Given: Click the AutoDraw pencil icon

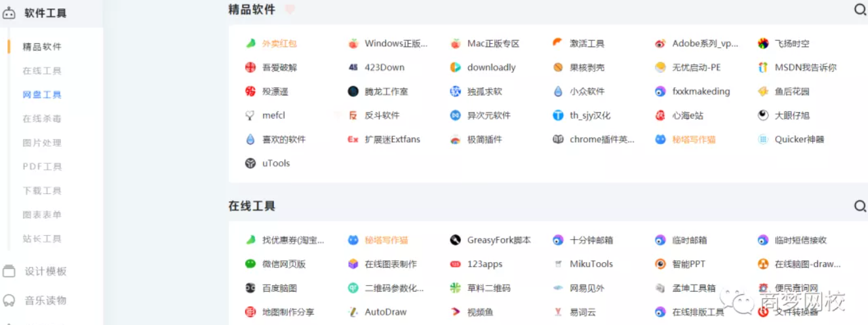Looking at the screenshot, I should (353, 312).
